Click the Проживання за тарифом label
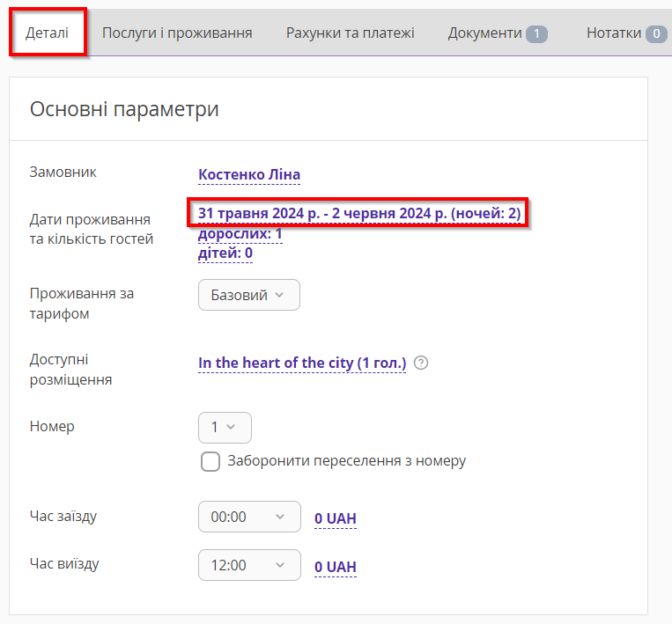The width and height of the screenshot is (672, 624). [82, 304]
